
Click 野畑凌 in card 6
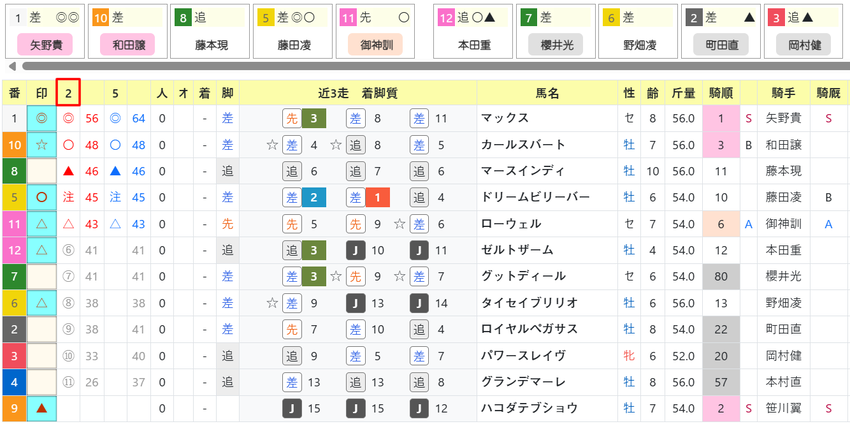638,46
